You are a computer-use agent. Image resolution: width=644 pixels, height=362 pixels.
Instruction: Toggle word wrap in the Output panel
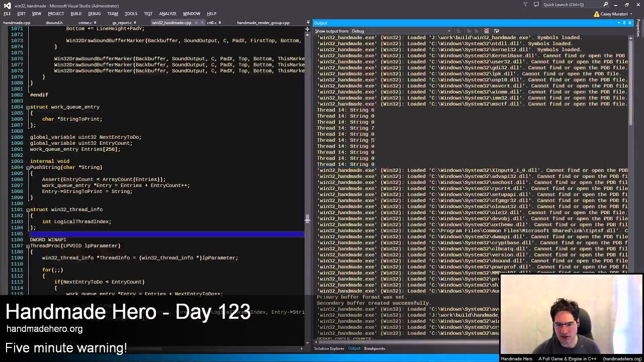tap(497, 31)
